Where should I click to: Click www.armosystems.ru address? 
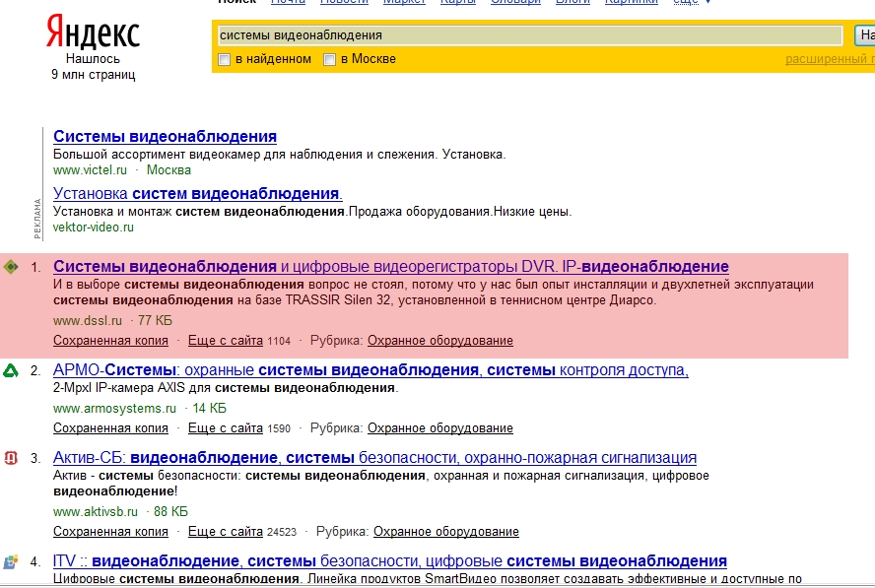(114, 409)
